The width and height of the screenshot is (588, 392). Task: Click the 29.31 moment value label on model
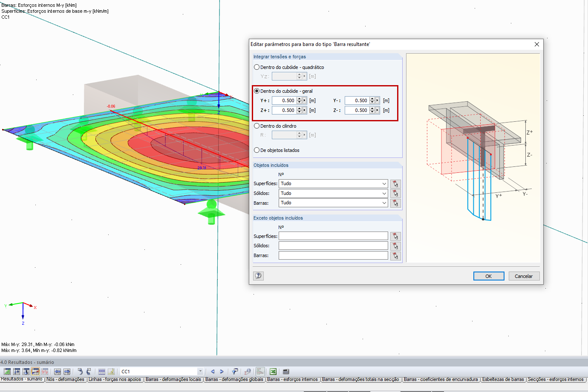pos(202,168)
